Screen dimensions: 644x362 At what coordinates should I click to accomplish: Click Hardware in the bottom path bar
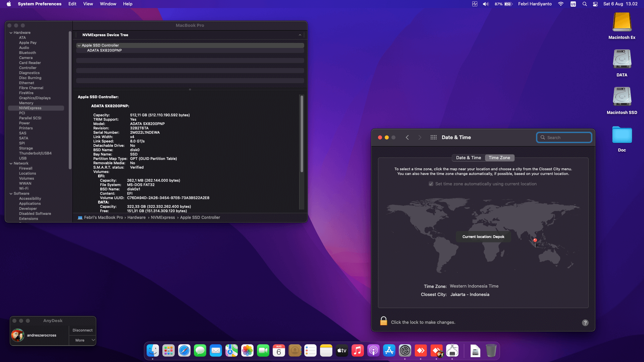pyautogui.click(x=137, y=218)
